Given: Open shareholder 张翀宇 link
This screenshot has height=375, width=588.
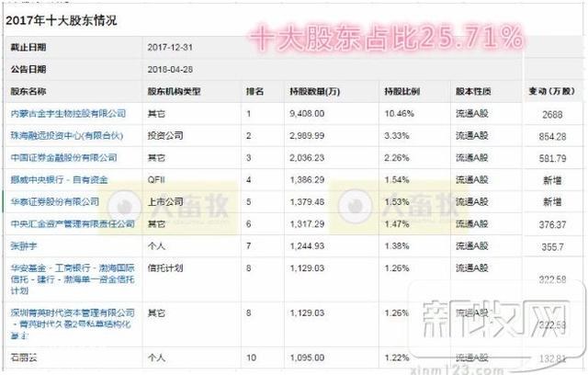Looking at the screenshot, I should [24, 246].
